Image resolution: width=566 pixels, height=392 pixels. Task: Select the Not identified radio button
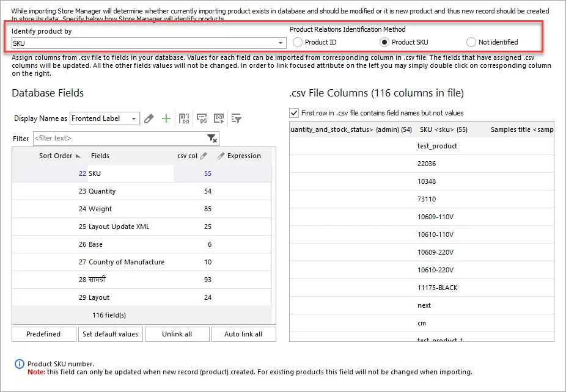[471, 42]
